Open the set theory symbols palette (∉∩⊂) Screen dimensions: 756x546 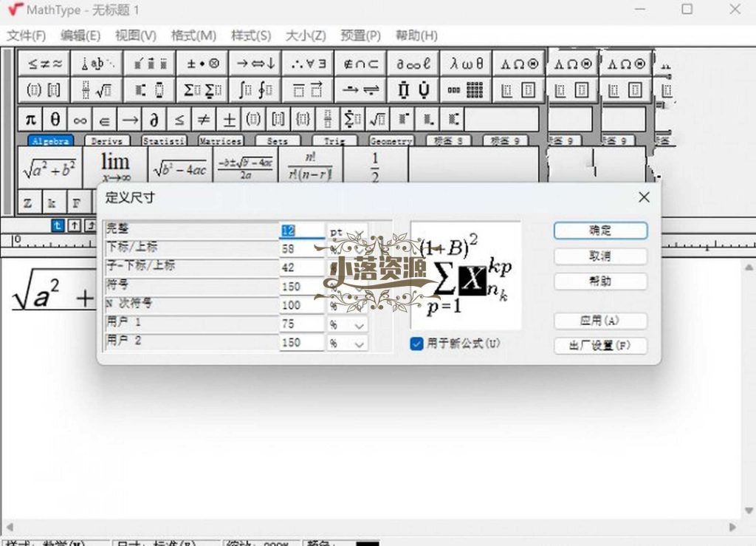(x=361, y=64)
